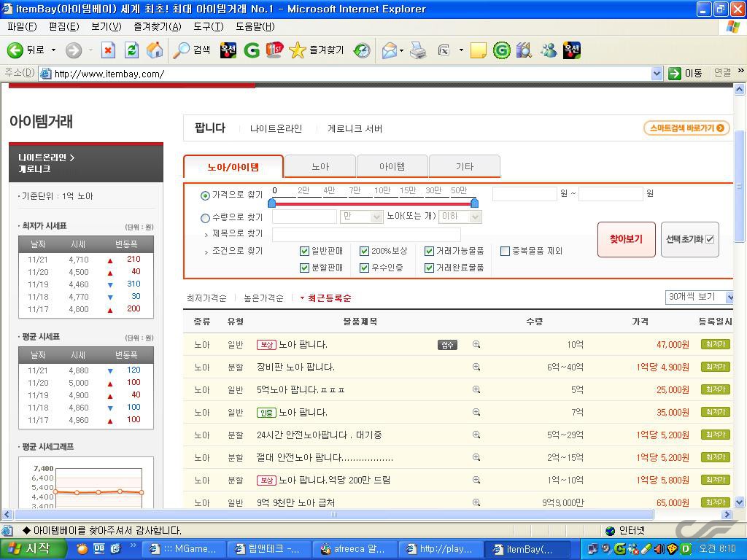Viewport: 747px width, 560px height.
Task: Enable the 중복물품 제외 checkbox
Action: [x=505, y=251]
